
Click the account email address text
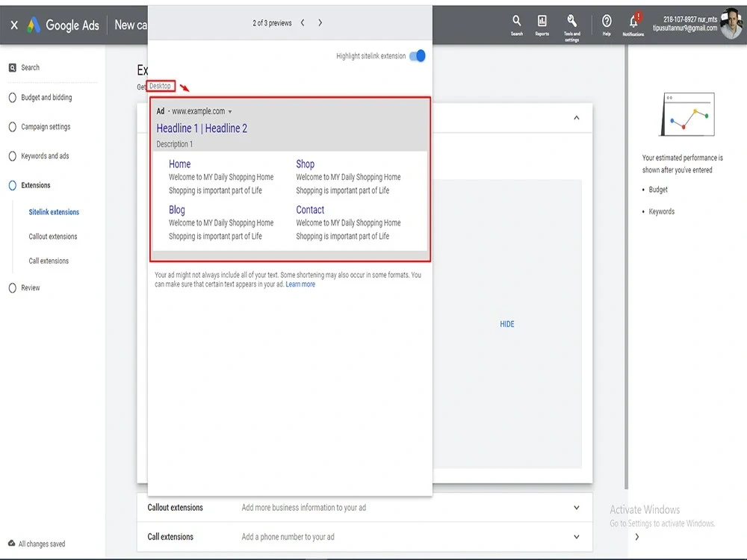coord(685,28)
